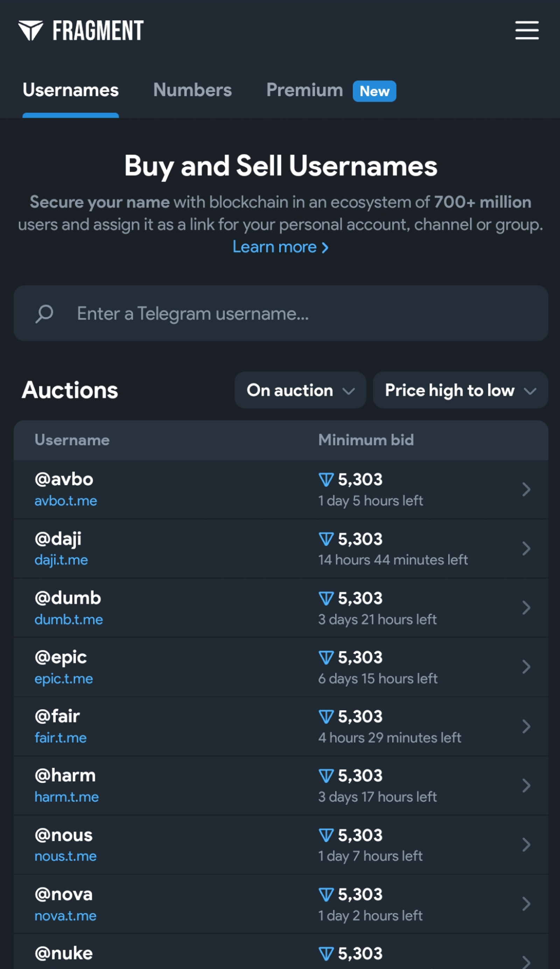Open the epic.t.me link
This screenshot has height=969, width=560.
click(63, 679)
